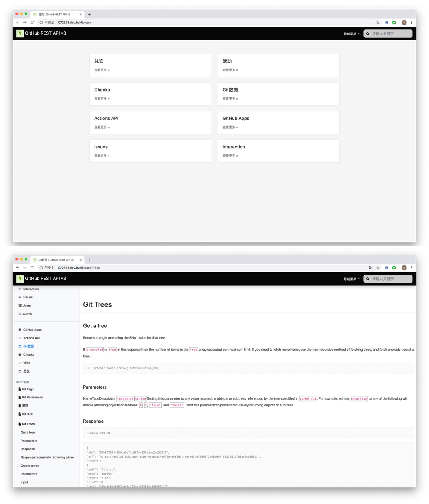This screenshot has height=504, width=429.
Task: Open the Git References article
Action: coord(32,397)
